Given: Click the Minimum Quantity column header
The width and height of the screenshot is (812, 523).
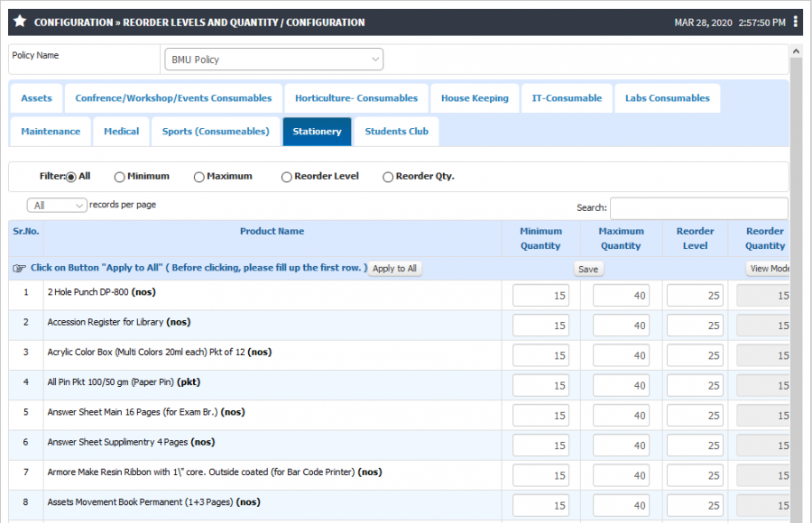Looking at the screenshot, I should click(x=540, y=239).
